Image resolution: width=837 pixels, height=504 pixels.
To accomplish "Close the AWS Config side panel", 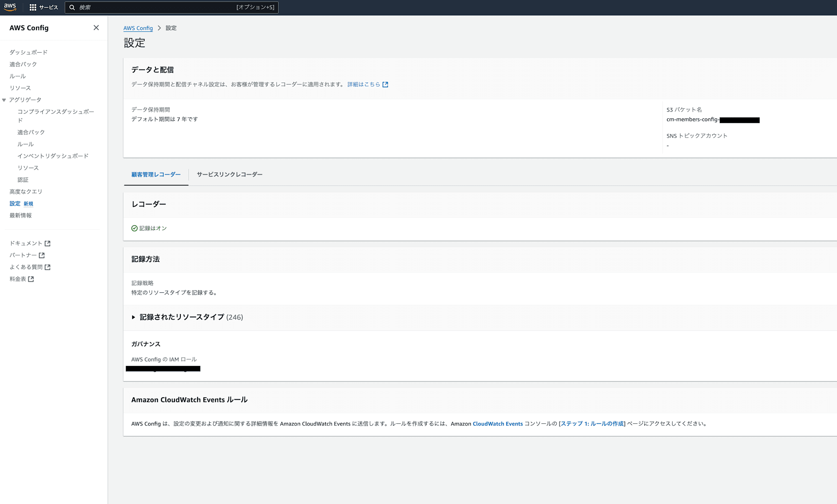I will point(96,28).
